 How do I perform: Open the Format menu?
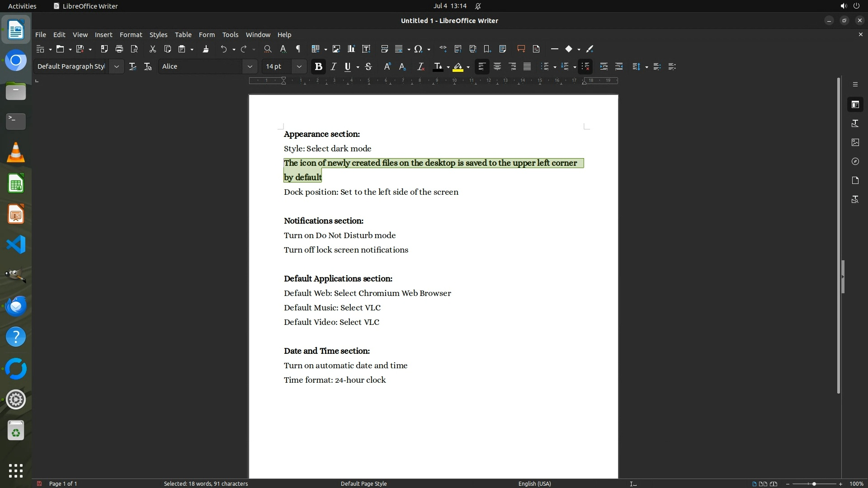(131, 35)
